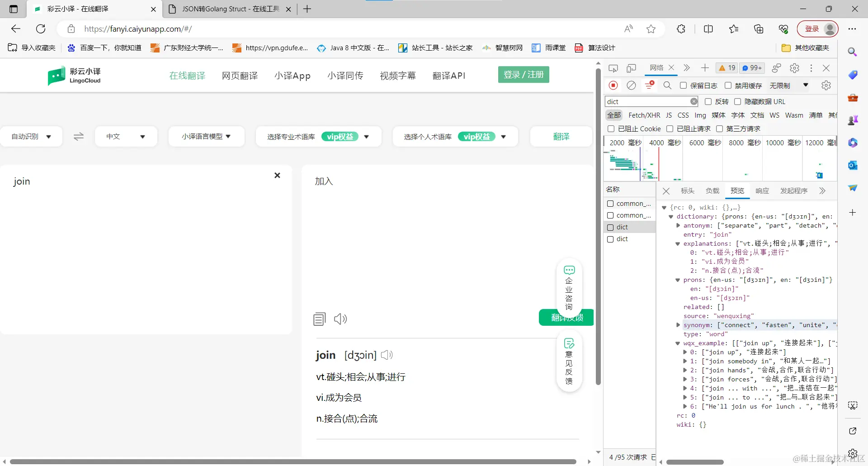Click the 翻译 translate button

pos(561,136)
